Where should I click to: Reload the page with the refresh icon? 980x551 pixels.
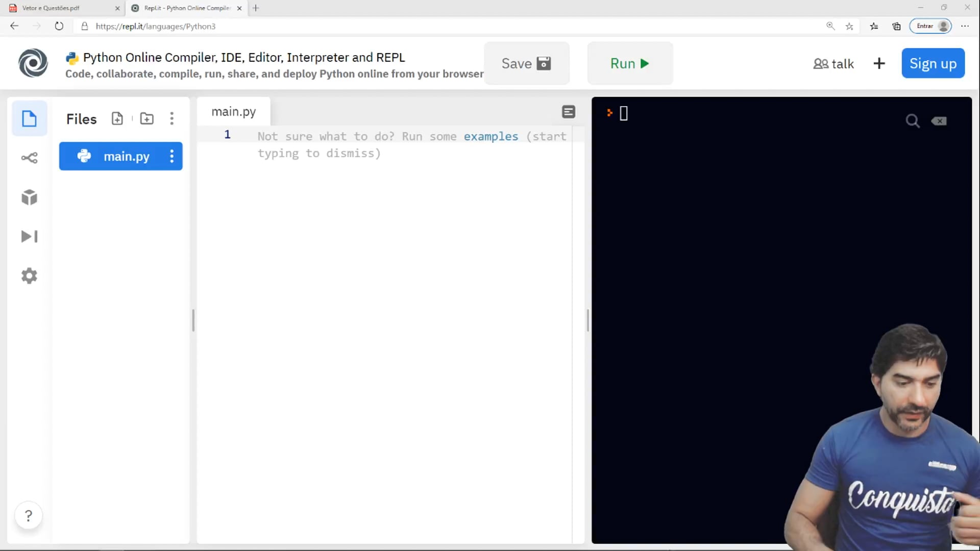point(59,26)
